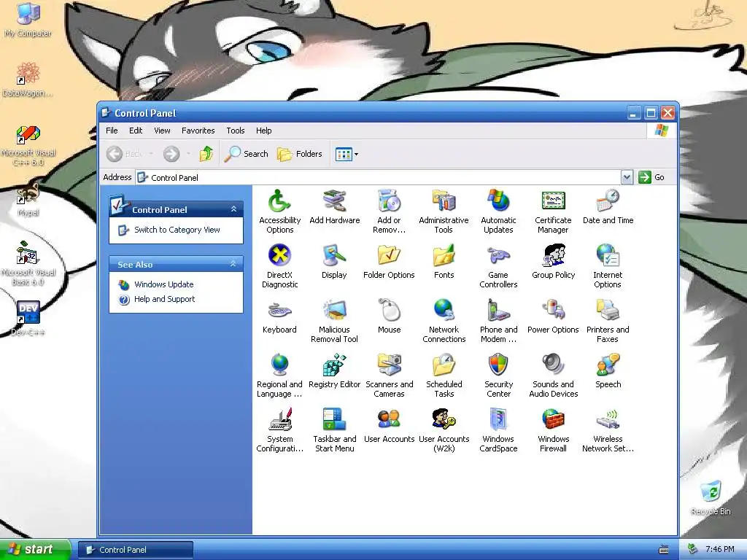Screen dimensions: 747x560
Task: Launch System Configuration icon
Action: (x=279, y=420)
